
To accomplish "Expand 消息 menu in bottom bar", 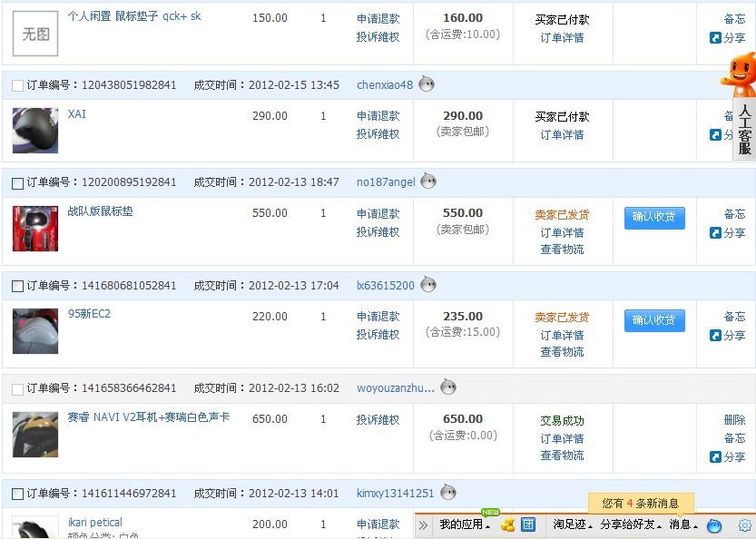I will click(x=683, y=524).
